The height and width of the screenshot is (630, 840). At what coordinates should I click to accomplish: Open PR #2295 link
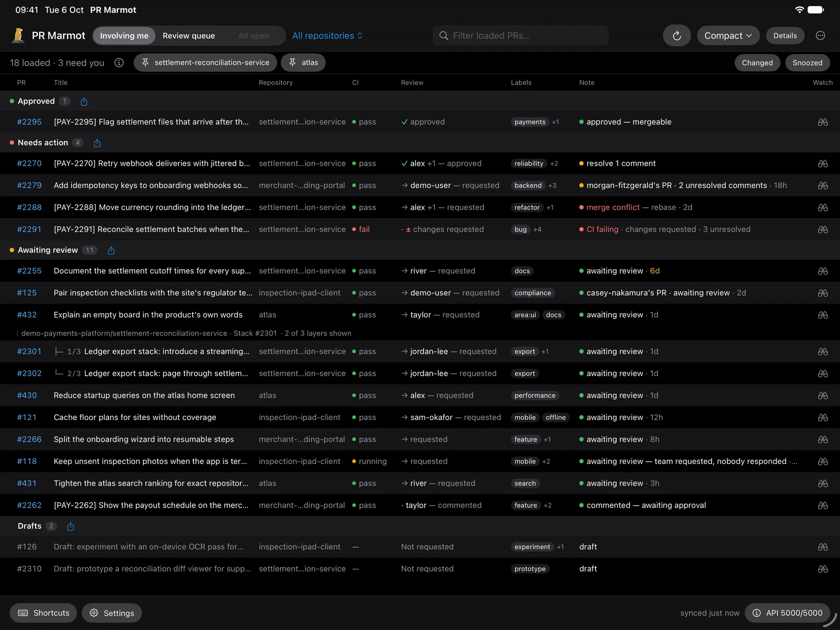point(29,122)
